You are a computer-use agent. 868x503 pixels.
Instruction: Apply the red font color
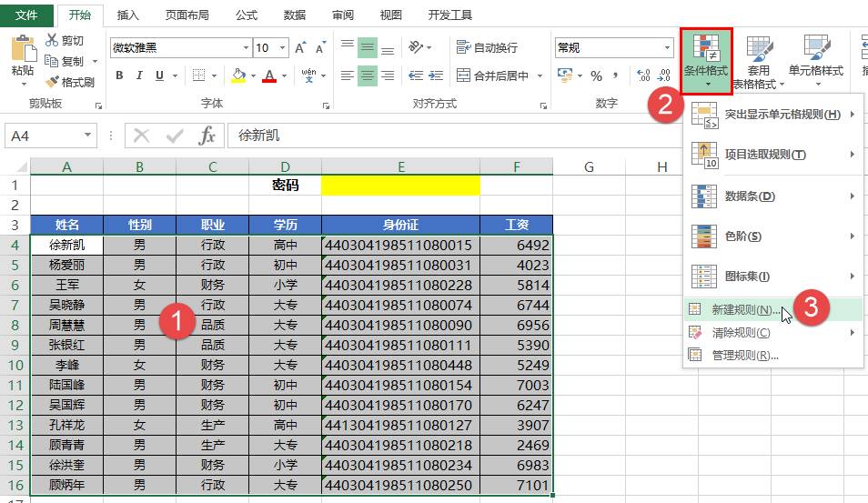269,75
